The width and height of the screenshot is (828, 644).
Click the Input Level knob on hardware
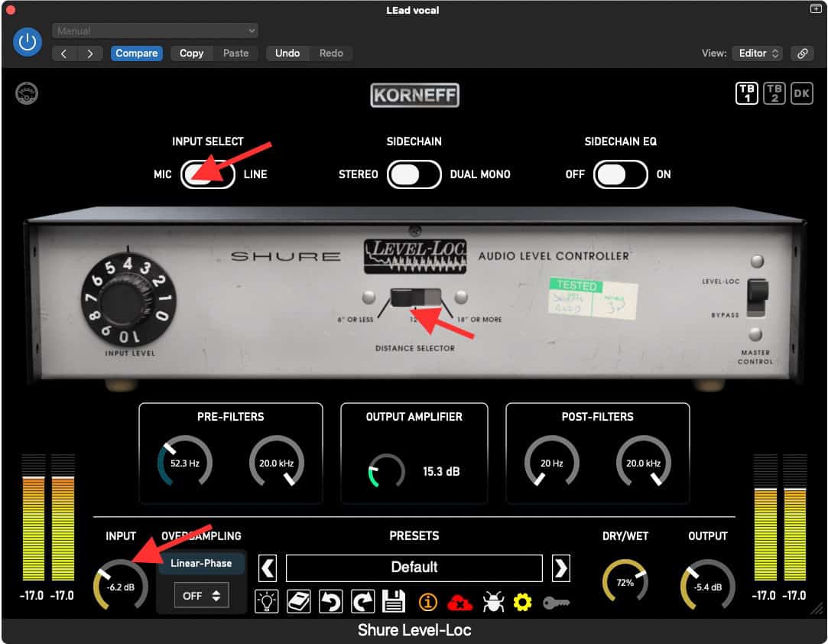(128, 300)
